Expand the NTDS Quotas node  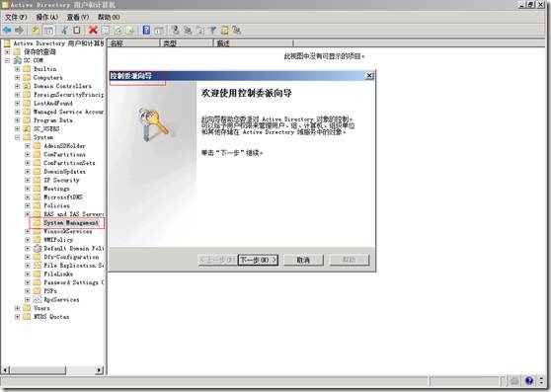coord(17,317)
